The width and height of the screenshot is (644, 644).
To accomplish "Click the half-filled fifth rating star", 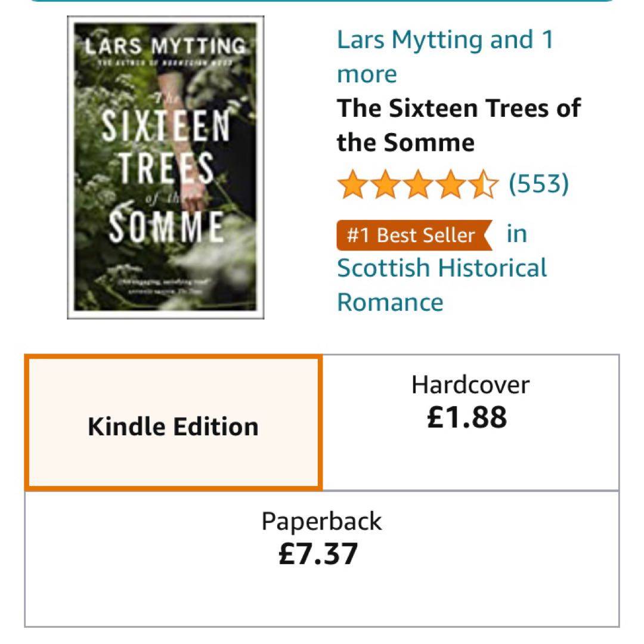I will [x=482, y=184].
